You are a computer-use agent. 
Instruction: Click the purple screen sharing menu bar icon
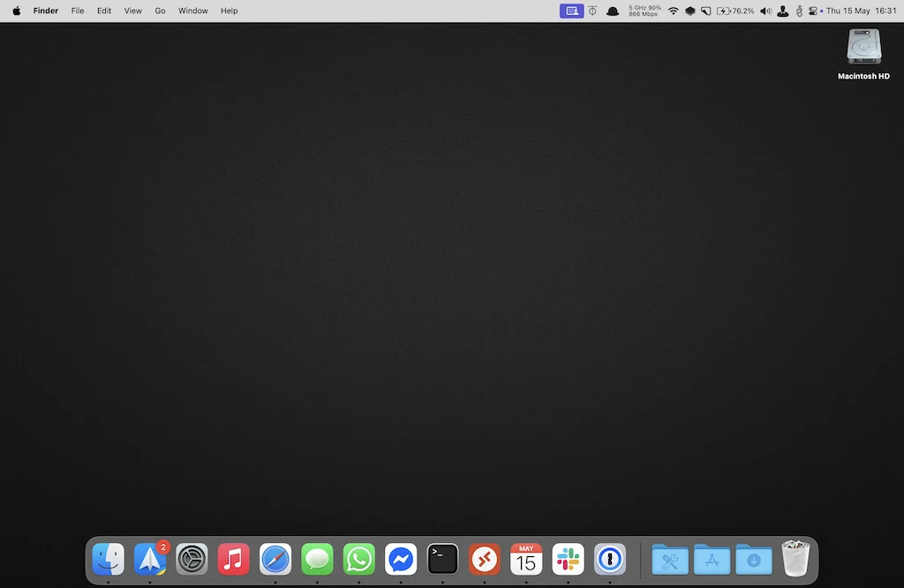coord(571,11)
